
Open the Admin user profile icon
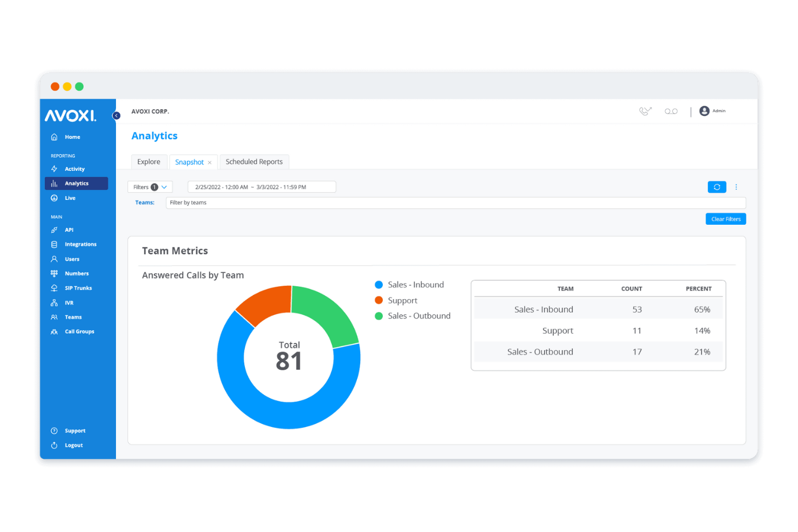704,111
